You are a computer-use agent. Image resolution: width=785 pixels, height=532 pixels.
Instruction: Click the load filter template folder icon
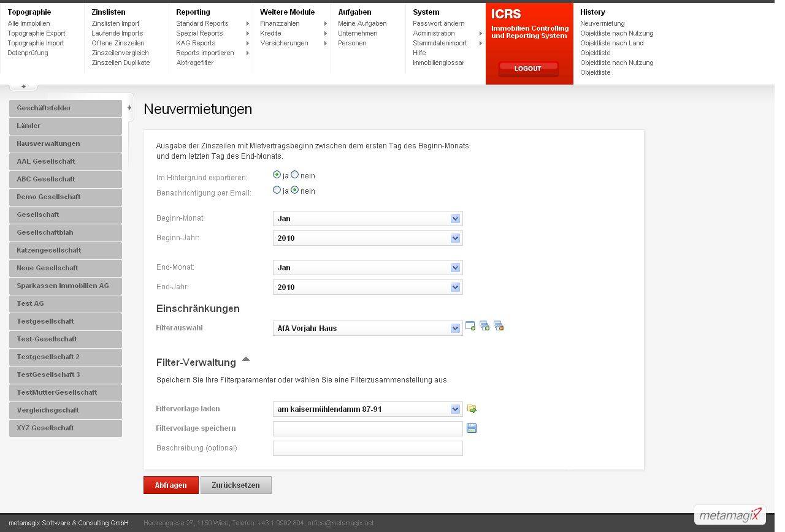472,409
